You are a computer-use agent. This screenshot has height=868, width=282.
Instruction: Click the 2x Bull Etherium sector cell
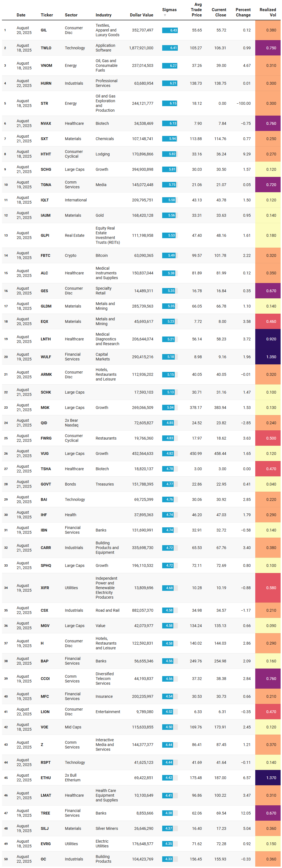72,778
